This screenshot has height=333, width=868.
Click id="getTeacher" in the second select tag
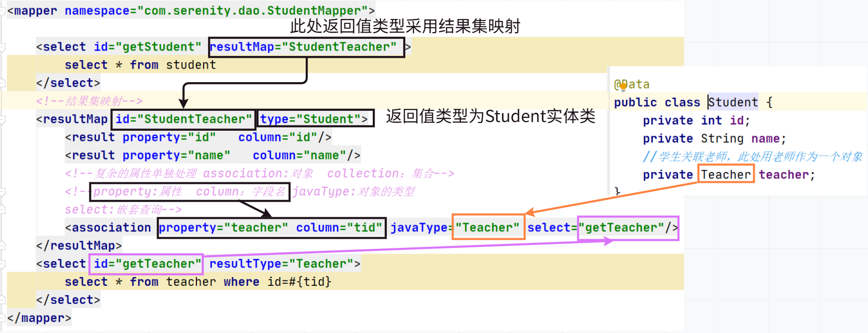(147, 263)
